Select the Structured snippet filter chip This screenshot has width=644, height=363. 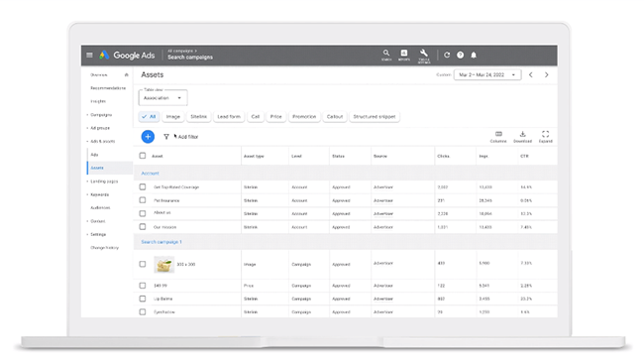[x=375, y=117]
